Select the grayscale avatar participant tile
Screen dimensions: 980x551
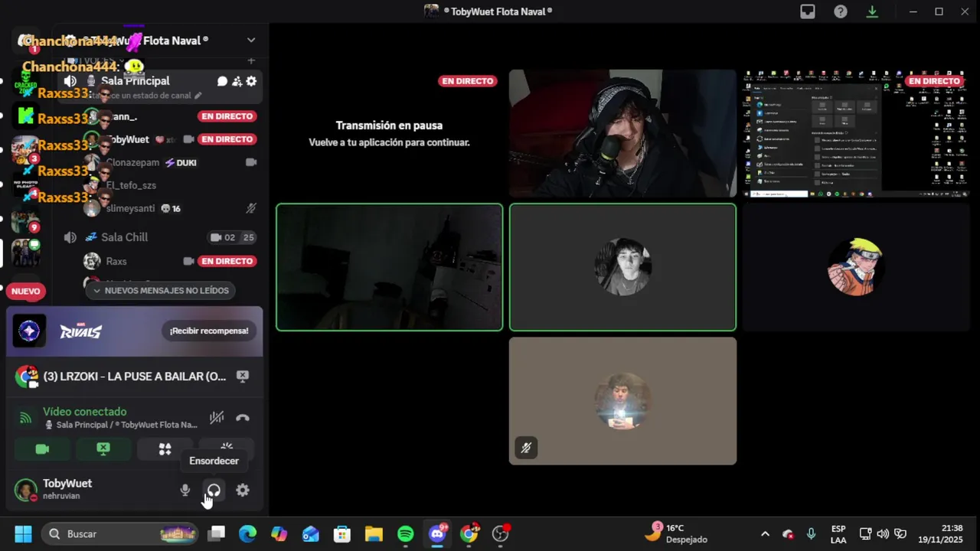[x=622, y=267]
